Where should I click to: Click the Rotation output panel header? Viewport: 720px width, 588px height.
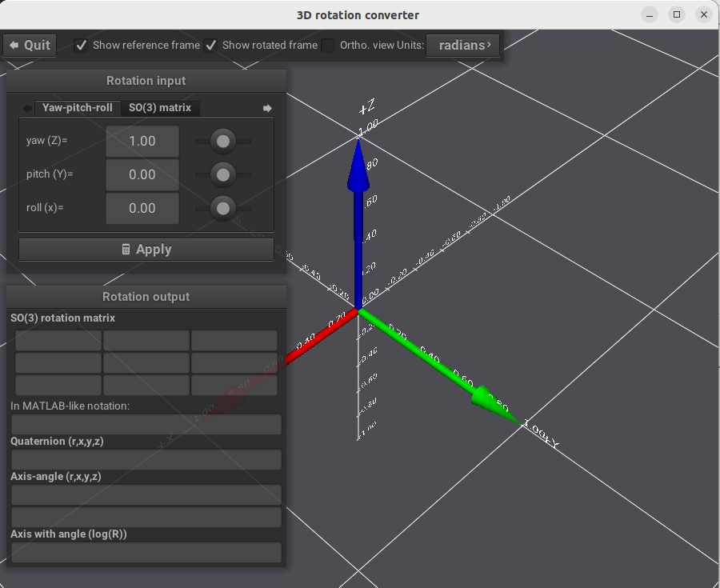pos(146,297)
